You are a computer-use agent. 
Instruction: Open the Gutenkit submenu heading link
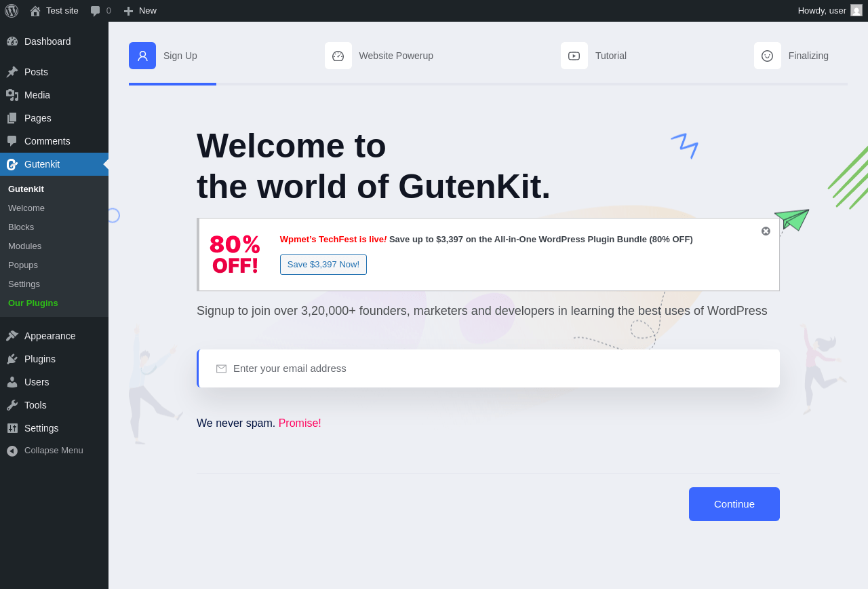coord(26,189)
